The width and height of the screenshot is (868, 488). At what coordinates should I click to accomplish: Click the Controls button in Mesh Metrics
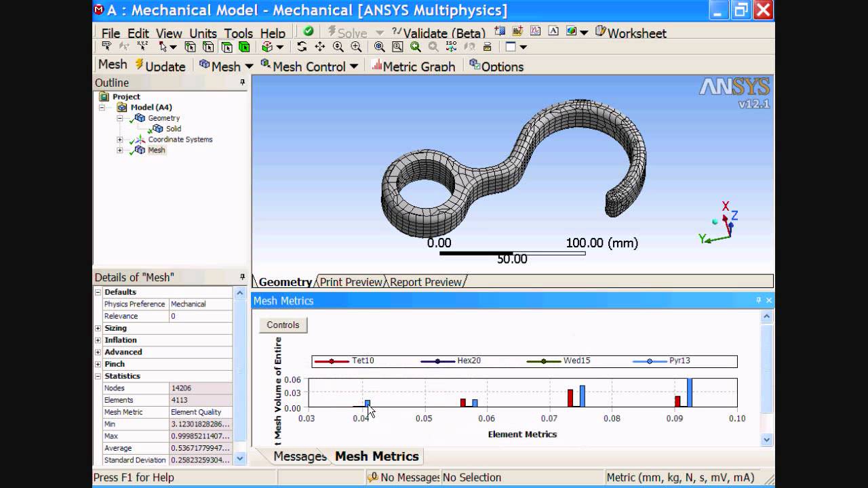pyautogui.click(x=283, y=325)
